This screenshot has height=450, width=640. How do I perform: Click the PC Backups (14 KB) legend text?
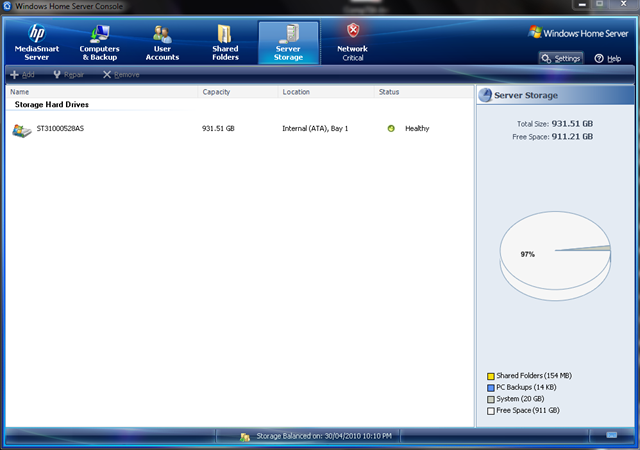527,387
